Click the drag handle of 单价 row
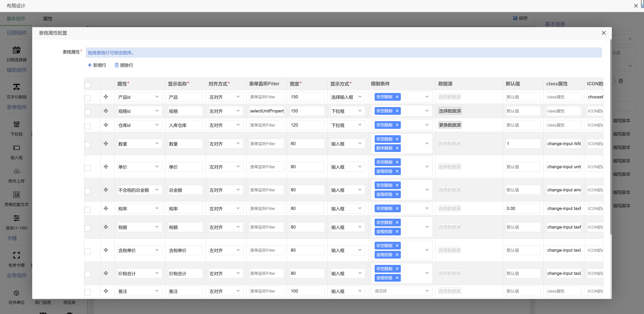The image size is (644, 314). [x=106, y=167]
